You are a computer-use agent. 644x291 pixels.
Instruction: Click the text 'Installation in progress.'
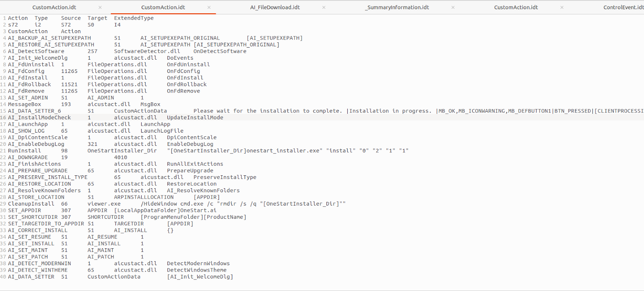pos(390,111)
